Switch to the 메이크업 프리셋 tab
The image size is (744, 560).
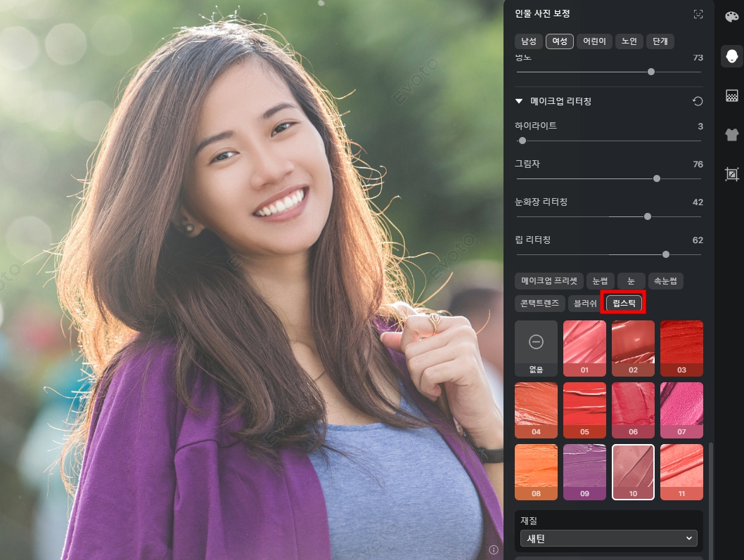pos(549,281)
